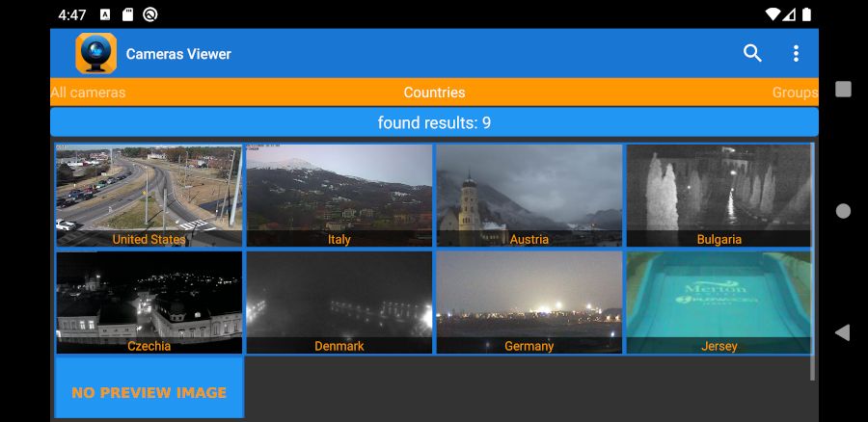The image size is (868, 422).
Task: Tap the Android recent apps square
Action: pyautogui.click(x=843, y=89)
